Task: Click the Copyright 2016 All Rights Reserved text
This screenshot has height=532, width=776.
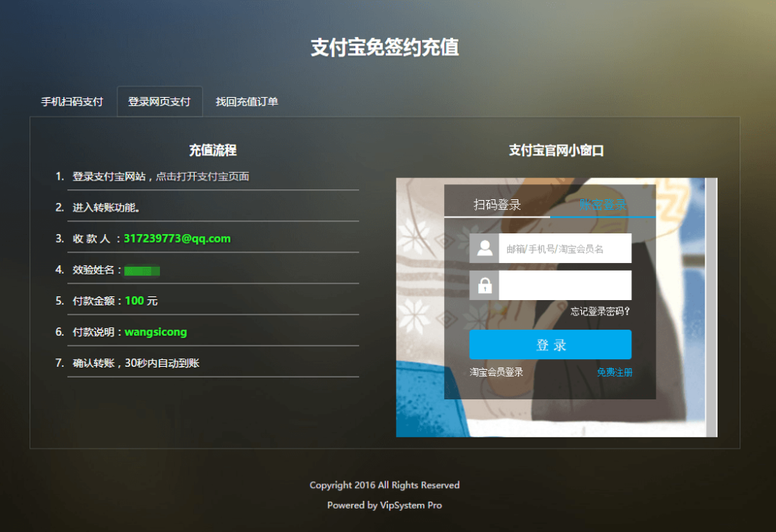Action: (384, 485)
